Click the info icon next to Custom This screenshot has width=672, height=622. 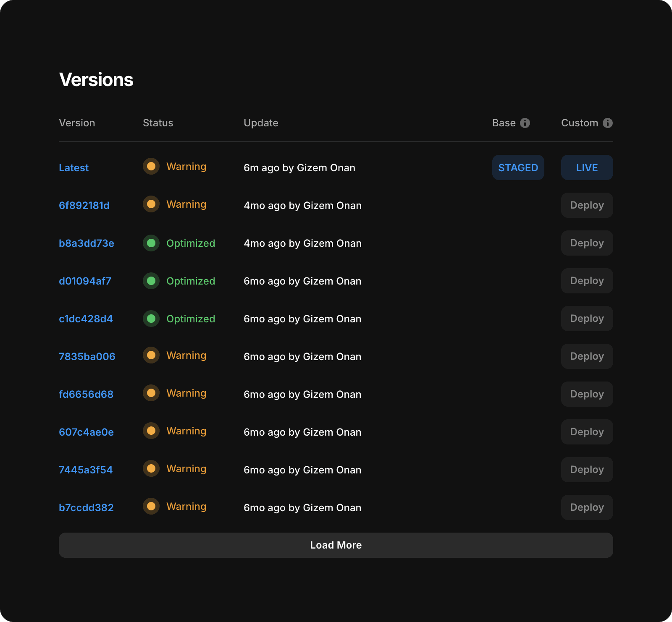607,123
